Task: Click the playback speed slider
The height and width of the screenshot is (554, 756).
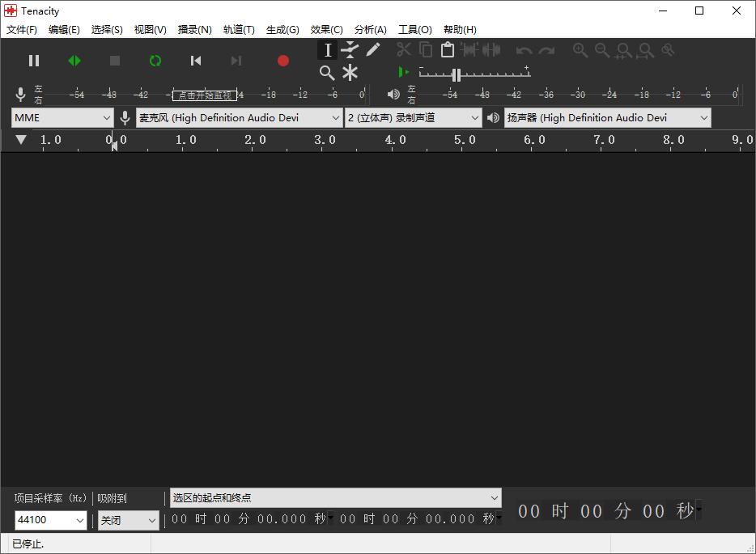Action: tap(474, 74)
